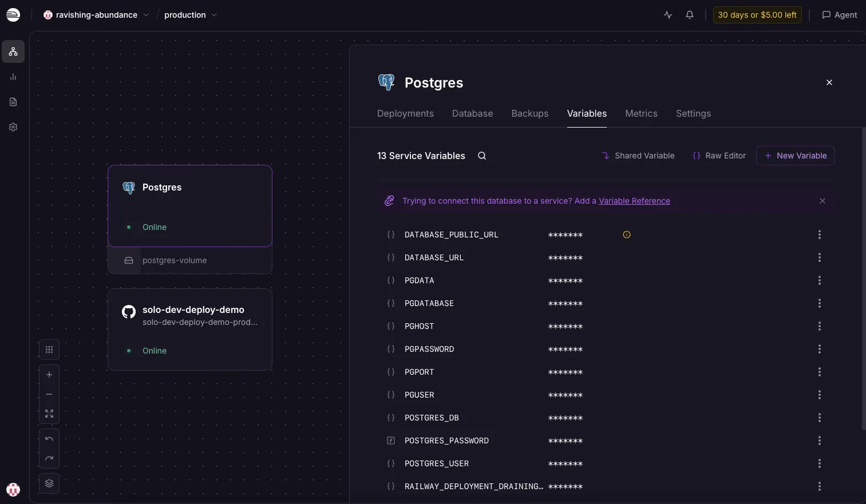The image size is (866, 504).
Task: Open the options menu for DATABASE_PUBLIC_URL
Action: [820, 235]
